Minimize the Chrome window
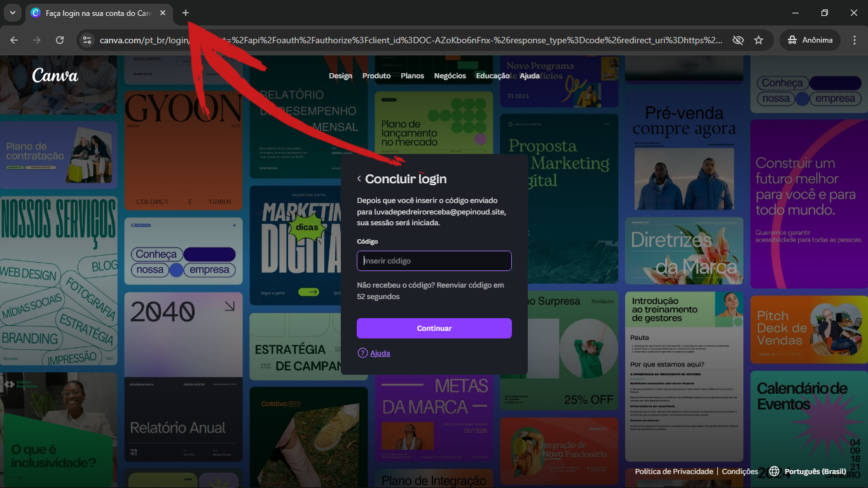This screenshot has width=868, height=488. click(795, 13)
